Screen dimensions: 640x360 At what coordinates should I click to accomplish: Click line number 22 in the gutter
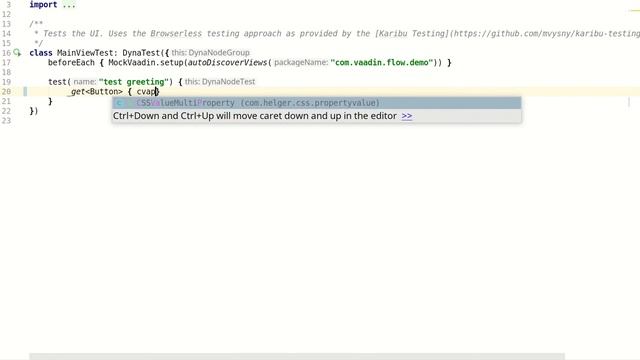point(6,111)
